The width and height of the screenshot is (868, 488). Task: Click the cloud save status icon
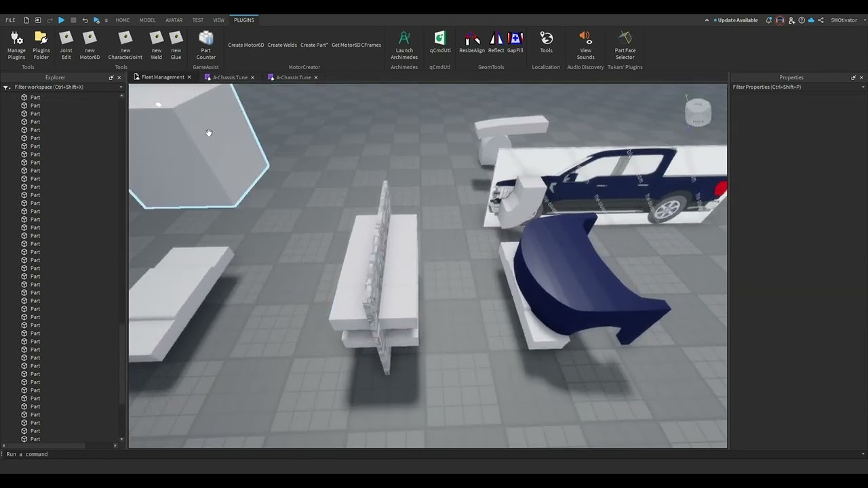[x=811, y=20]
